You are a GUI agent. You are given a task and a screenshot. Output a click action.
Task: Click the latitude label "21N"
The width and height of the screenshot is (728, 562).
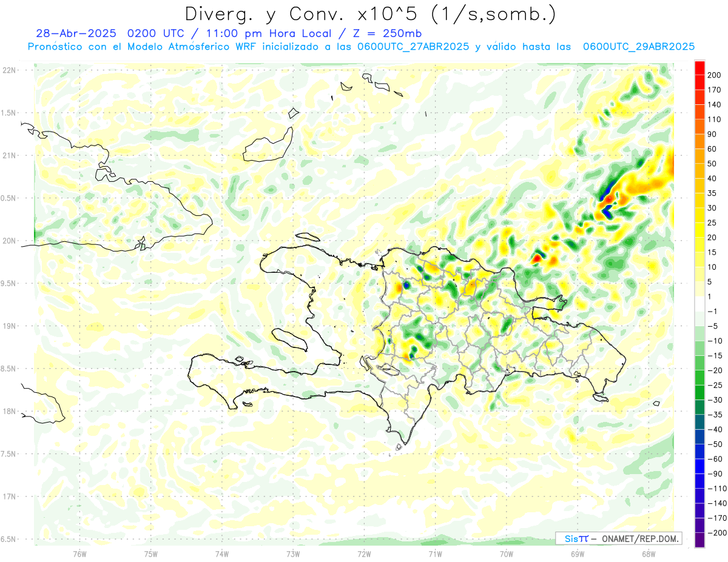pyautogui.click(x=10, y=155)
